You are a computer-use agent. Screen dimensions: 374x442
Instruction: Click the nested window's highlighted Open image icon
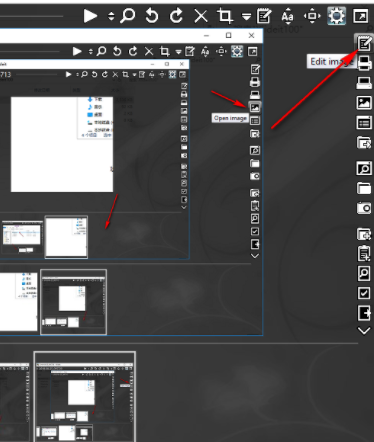pyautogui.click(x=255, y=107)
